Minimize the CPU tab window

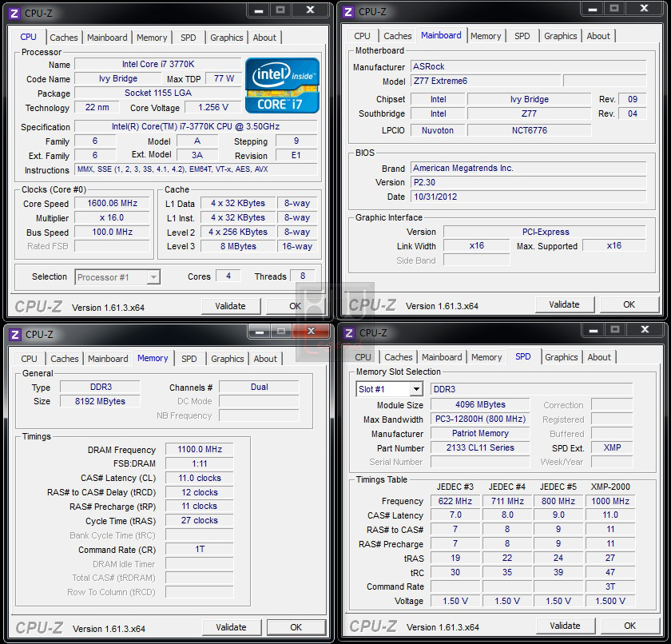click(x=259, y=10)
